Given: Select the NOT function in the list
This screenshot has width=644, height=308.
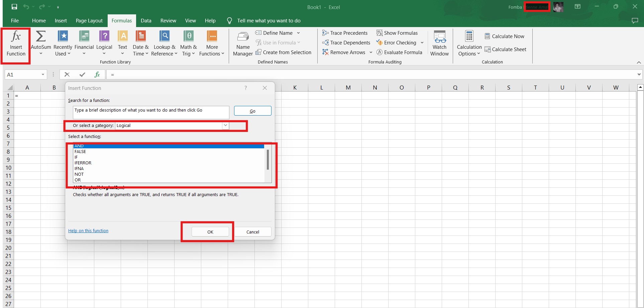Looking at the screenshot, I should tap(169, 174).
